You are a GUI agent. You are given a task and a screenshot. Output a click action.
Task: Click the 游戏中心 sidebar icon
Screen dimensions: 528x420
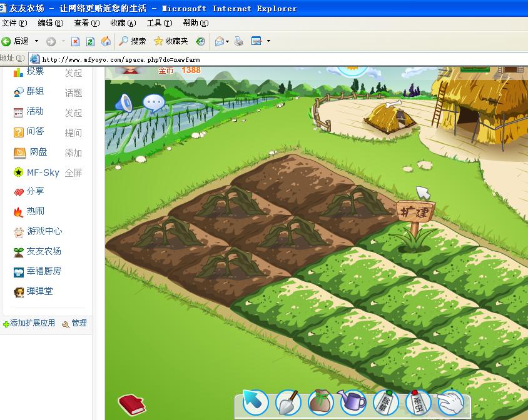[x=19, y=232]
